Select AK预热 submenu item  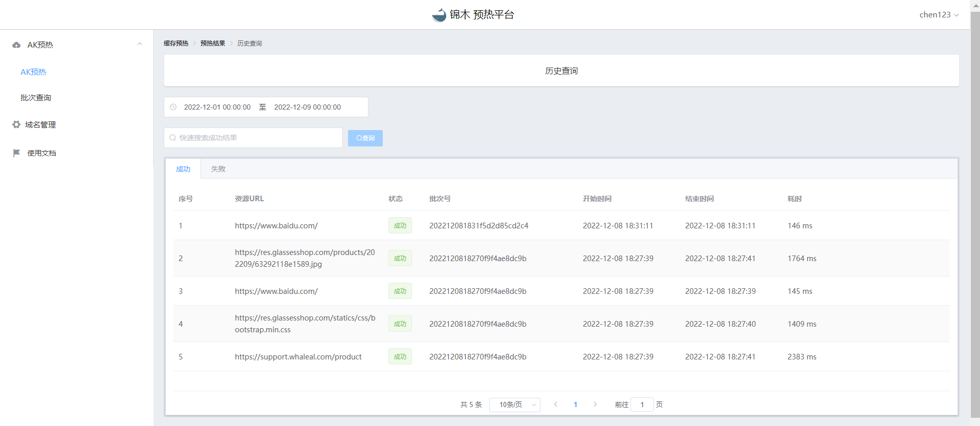[33, 72]
